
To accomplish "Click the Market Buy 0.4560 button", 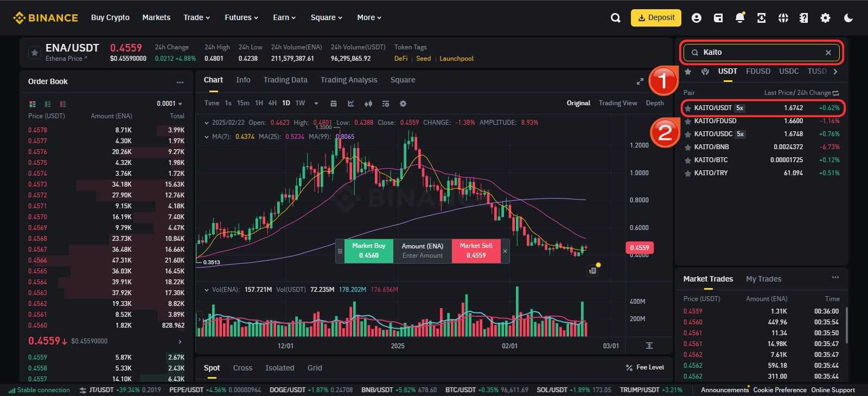I will [369, 251].
